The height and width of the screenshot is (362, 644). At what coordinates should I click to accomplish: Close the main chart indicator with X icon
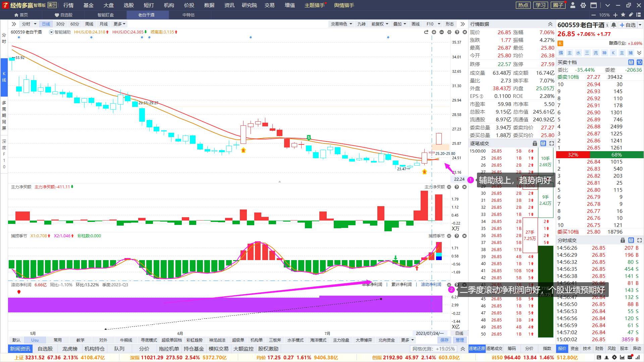(x=465, y=32)
